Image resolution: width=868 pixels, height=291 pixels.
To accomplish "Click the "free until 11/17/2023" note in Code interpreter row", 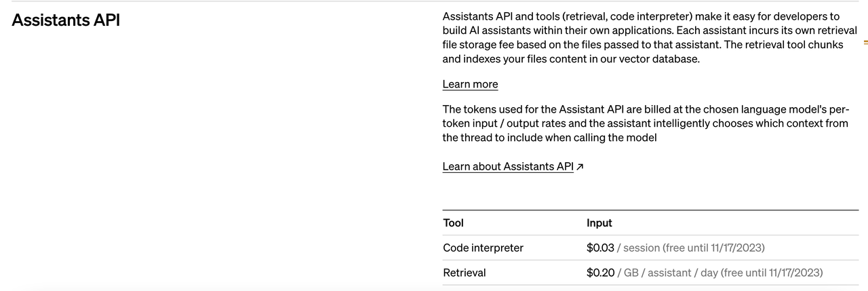I will coord(713,248).
